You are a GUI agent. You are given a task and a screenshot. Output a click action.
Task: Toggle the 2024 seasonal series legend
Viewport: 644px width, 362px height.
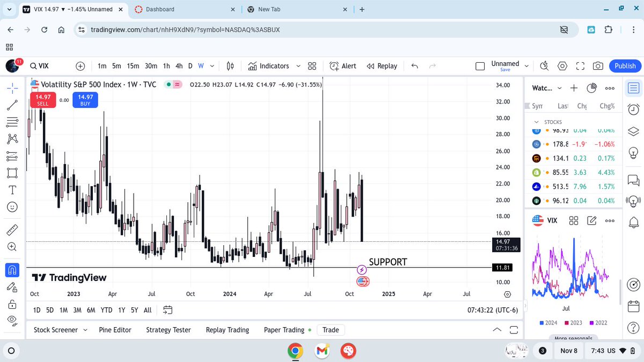coord(549,323)
